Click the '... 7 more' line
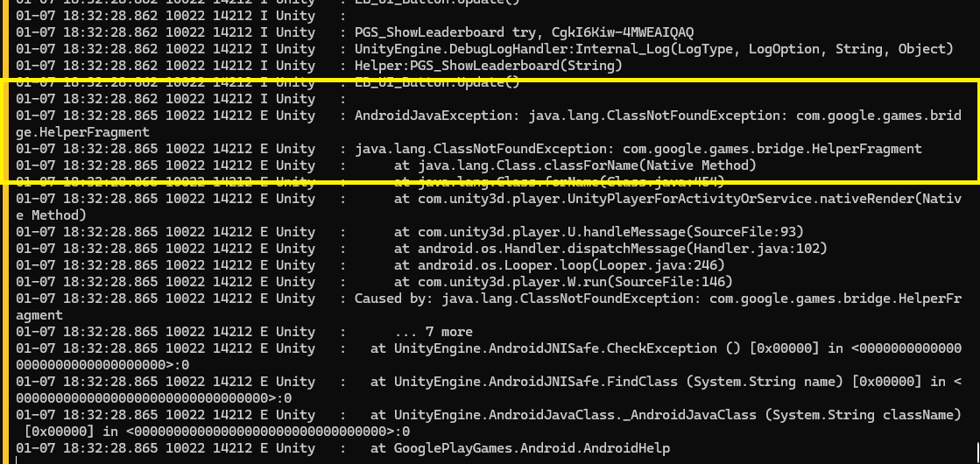This screenshot has width=980, height=464. pyautogui.click(x=244, y=332)
